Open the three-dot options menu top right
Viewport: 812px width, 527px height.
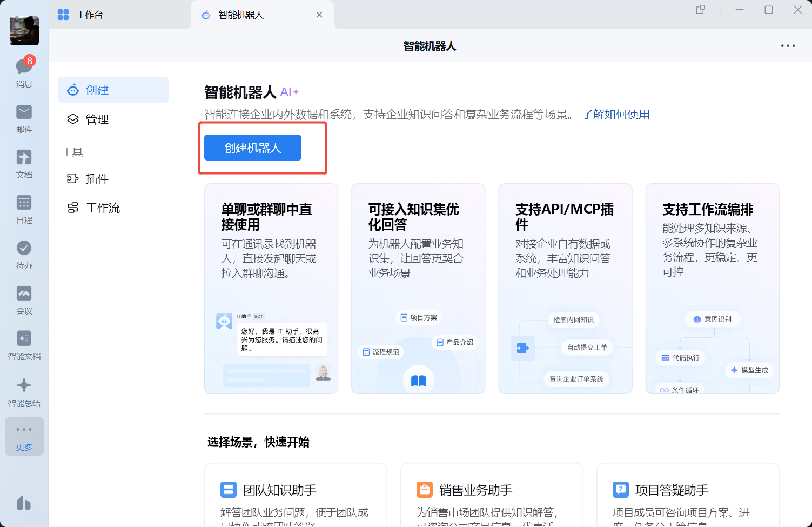pyautogui.click(x=788, y=46)
